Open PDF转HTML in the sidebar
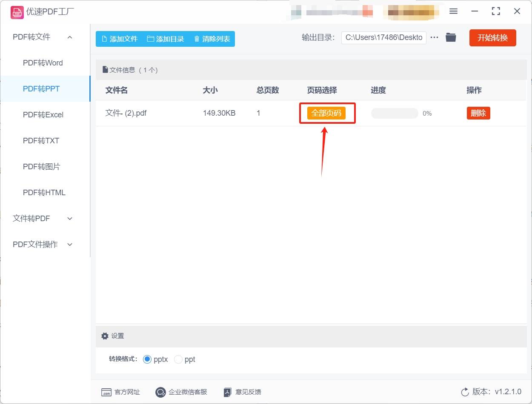Viewport: 532px width, 404px height. tap(44, 193)
